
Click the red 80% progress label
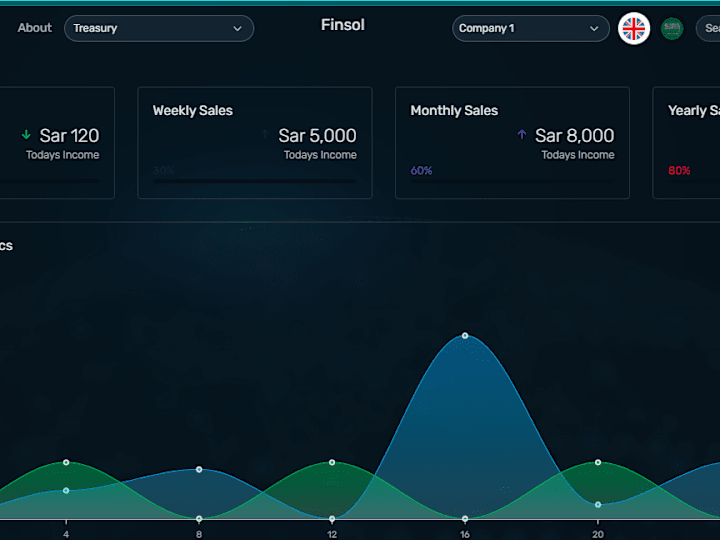click(679, 171)
